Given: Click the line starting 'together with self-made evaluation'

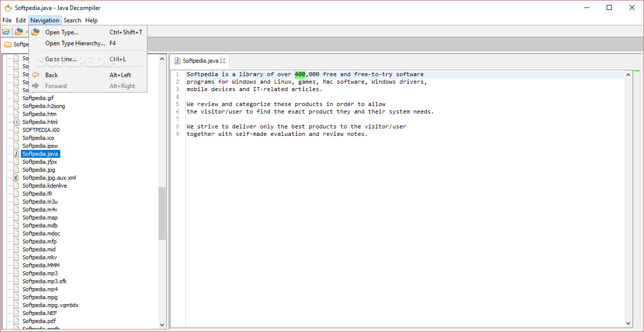Looking at the screenshot, I should (x=277, y=134).
